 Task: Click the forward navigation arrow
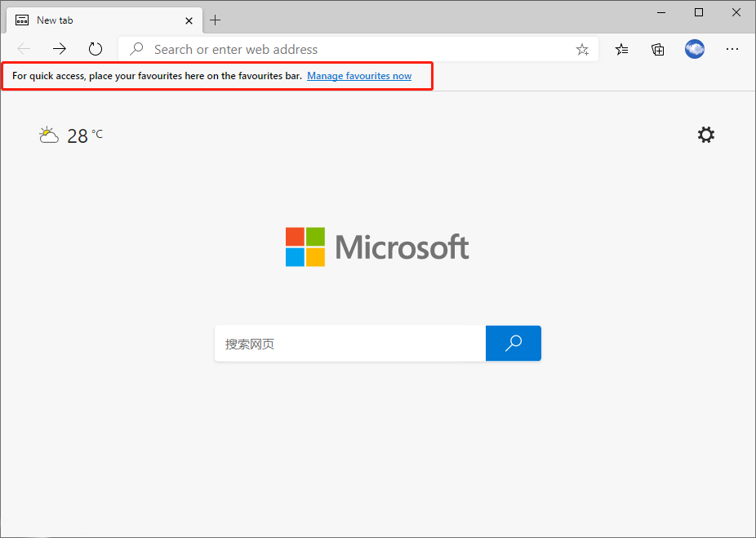click(60, 49)
